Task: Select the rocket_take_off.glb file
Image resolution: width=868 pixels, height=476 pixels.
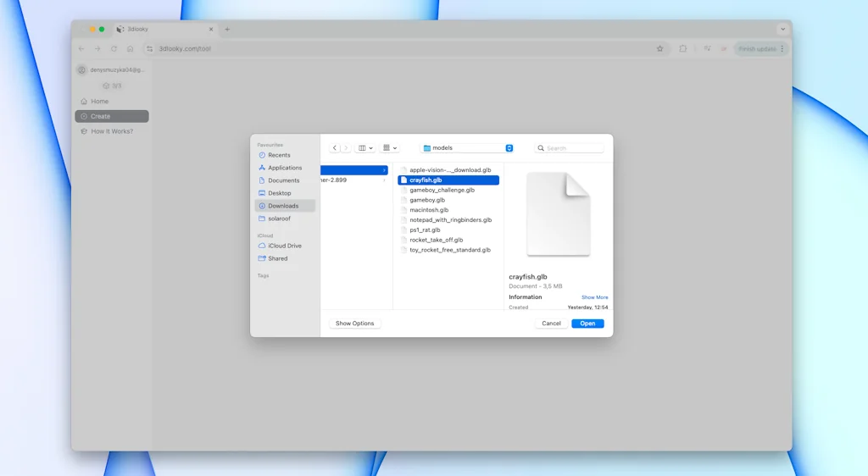Action: click(x=436, y=240)
